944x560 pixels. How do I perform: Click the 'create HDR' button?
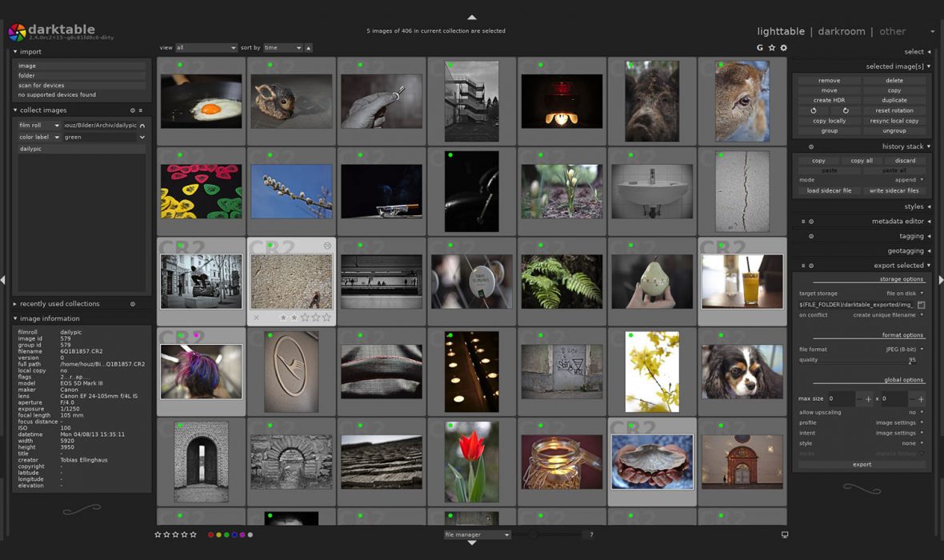[x=829, y=100]
